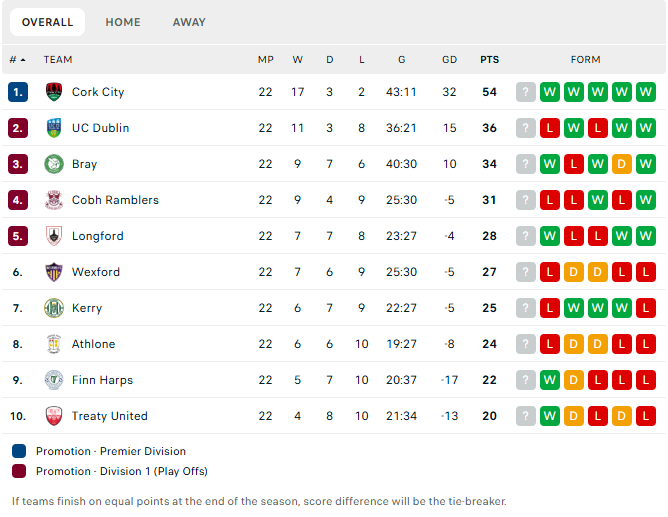668x517 pixels.
Task: Select the OVERALL standings tab
Action: point(47,22)
